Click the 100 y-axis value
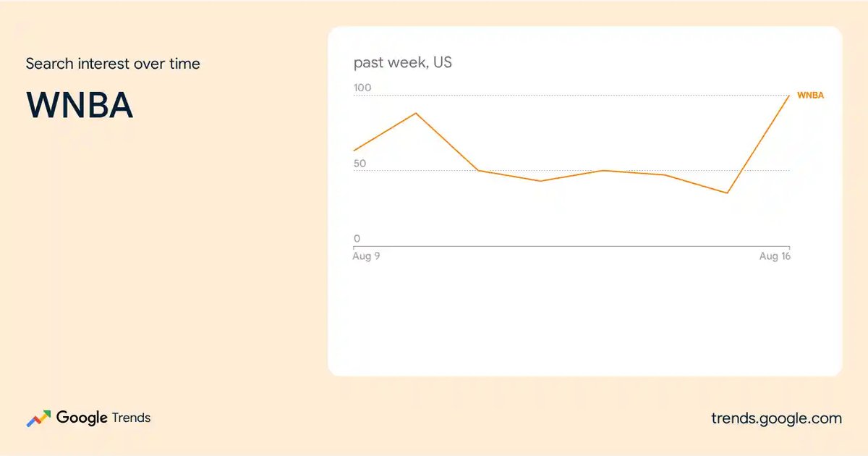The width and height of the screenshot is (868, 456). pyautogui.click(x=362, y=88)
